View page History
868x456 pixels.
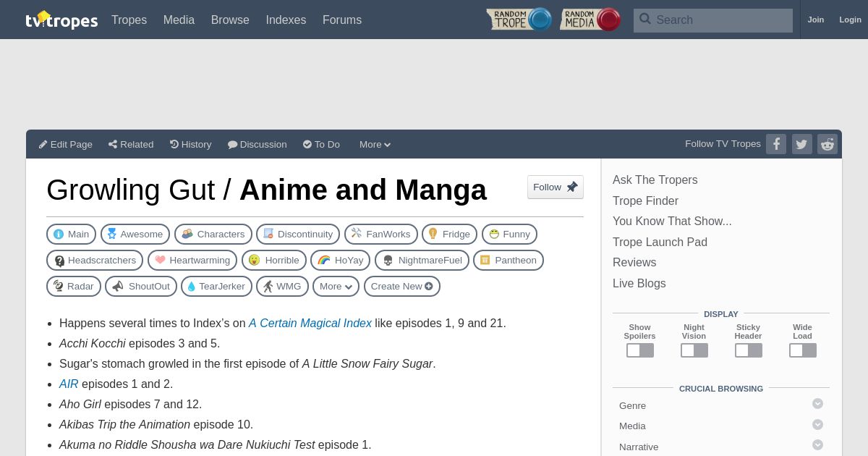(x=191, y=144)
